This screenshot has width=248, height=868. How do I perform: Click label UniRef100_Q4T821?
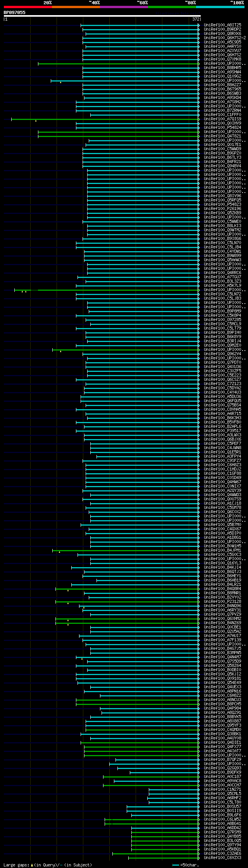click(x=222, y=136)
